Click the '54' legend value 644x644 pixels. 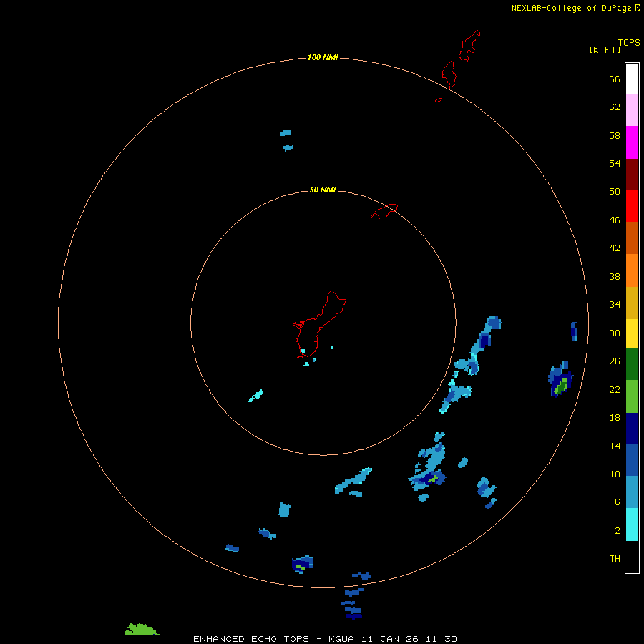(x=615, y=163)
